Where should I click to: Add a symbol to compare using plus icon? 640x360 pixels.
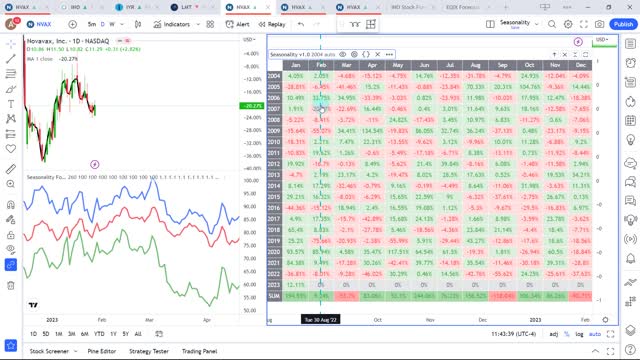(72, 24)
